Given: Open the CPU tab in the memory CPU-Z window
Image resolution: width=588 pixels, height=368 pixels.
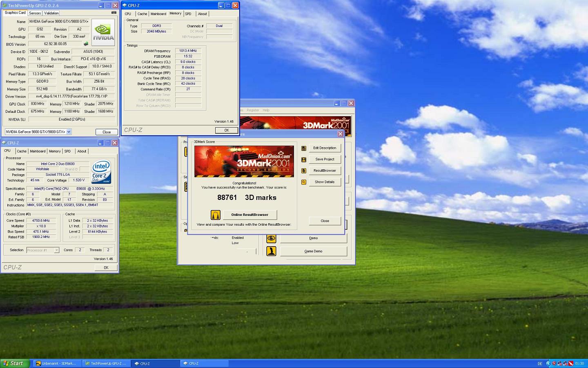Looking at the screenshot, I should click(128, 14).
